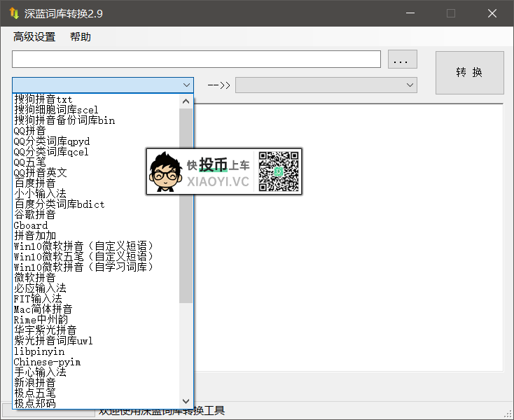The image size is (514, 420).
Task: Click the QR code image
Action: click(279, 171)
